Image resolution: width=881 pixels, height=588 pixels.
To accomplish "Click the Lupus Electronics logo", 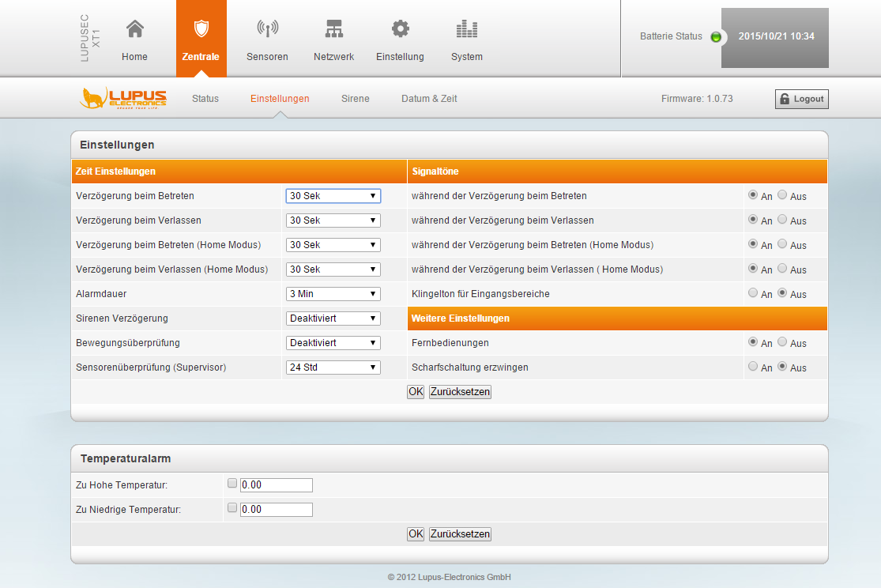I will (123, 99).
